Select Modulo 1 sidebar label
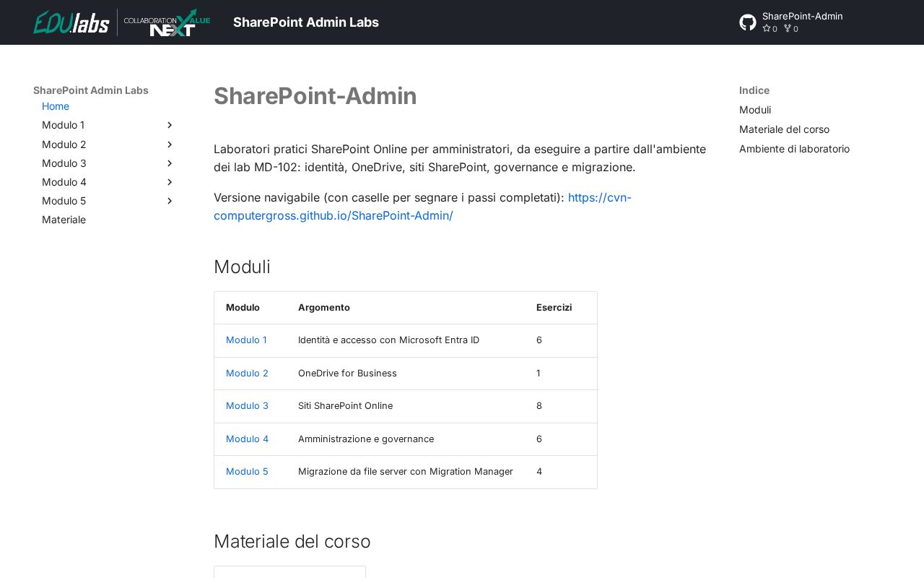924x578 pixels. [x=63, y=125]
